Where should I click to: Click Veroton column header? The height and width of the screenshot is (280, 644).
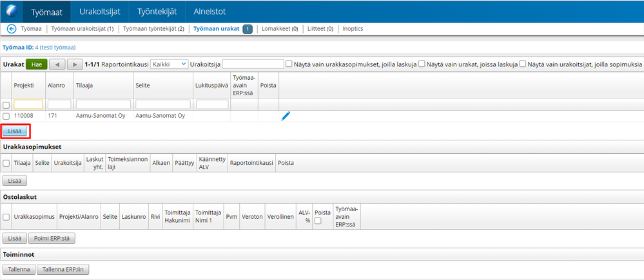(x=252, y=216)
